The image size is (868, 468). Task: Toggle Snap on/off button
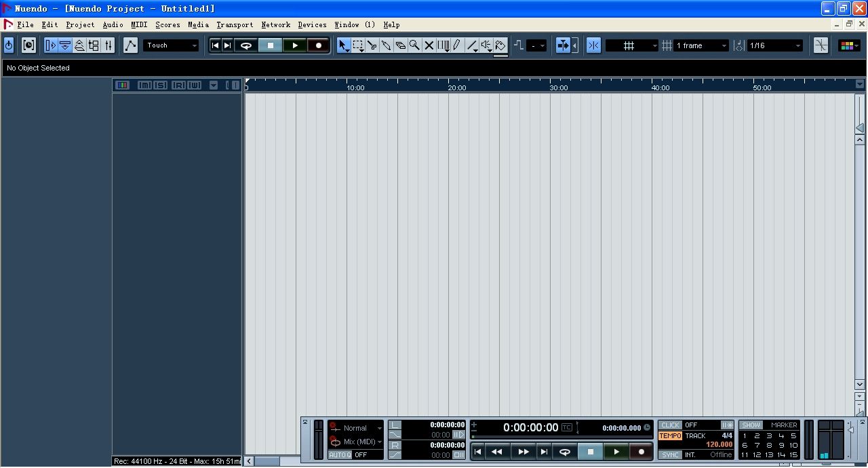tap(593, 45)
